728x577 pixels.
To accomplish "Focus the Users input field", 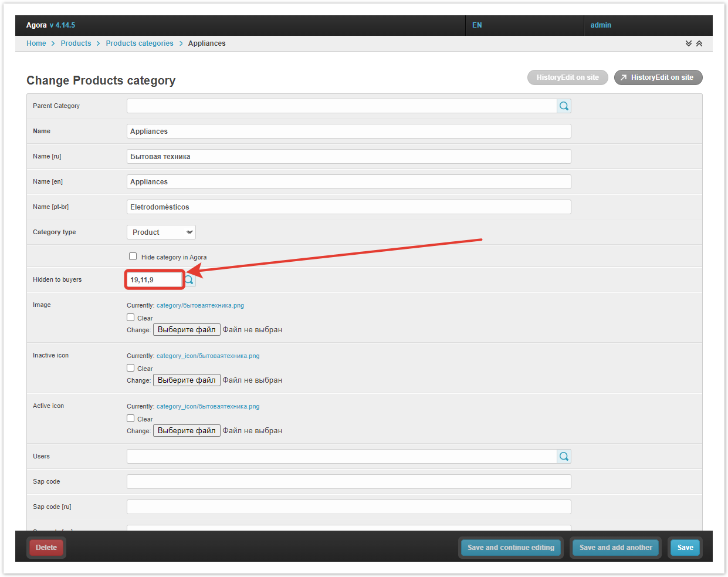I will point(342,457).
